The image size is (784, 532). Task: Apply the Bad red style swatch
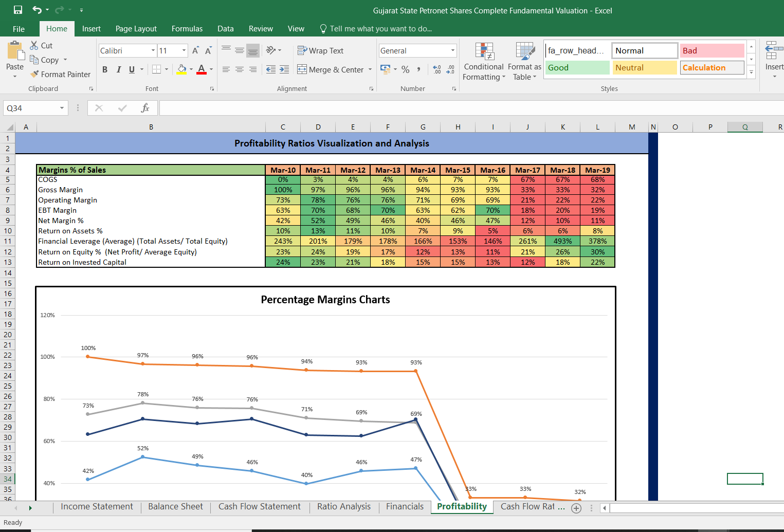[712, 50]
